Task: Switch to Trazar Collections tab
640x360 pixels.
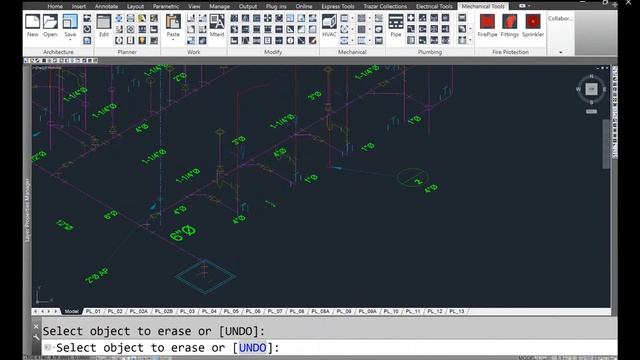Action: coord(385,6)
